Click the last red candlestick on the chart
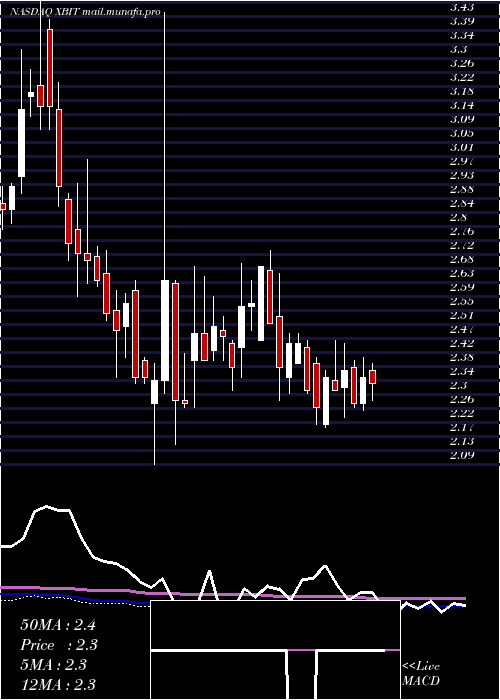Image resolution: width=500 pixels, height=700 pixels. pos(372,377)
